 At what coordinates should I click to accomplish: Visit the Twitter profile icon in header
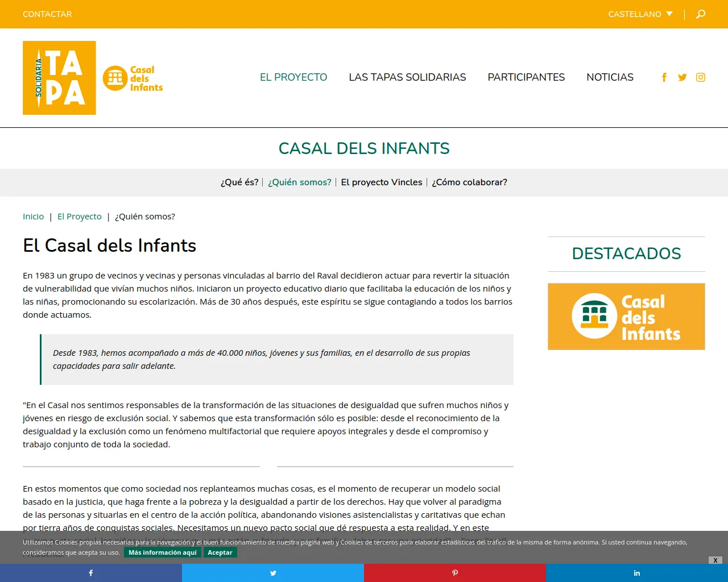pyautogui.click(x=682, y=77)
